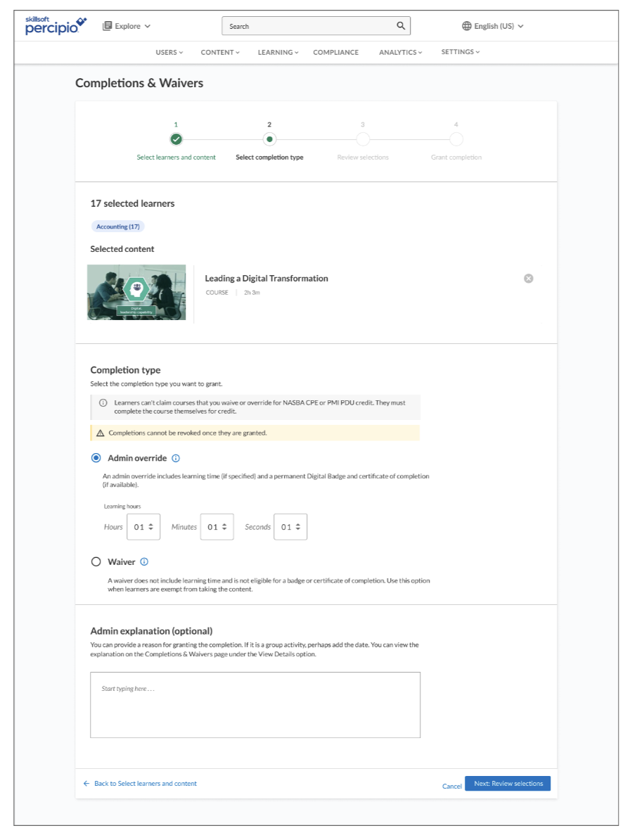Open the SETTINGS menu

(461, 51)
